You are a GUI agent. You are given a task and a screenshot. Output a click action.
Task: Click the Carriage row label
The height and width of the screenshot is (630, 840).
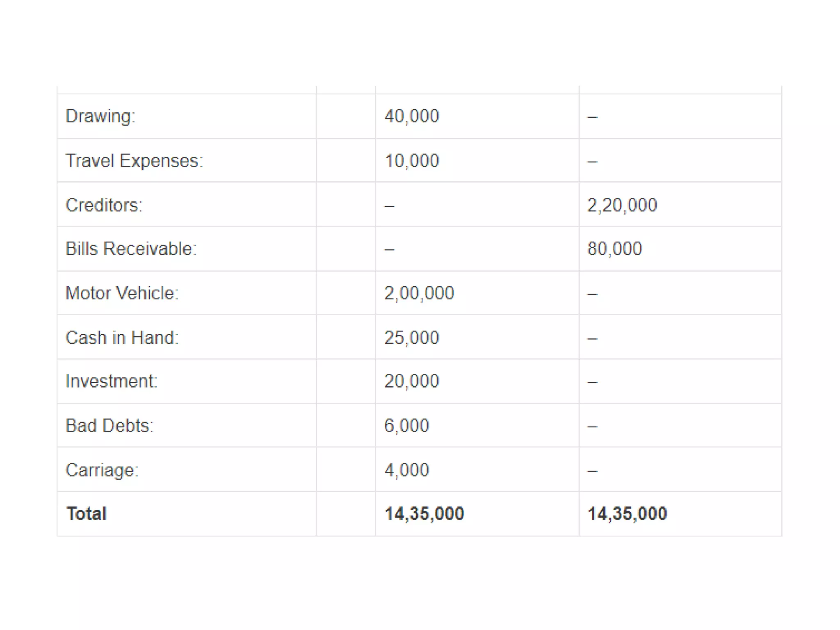(x=102, y=470)
